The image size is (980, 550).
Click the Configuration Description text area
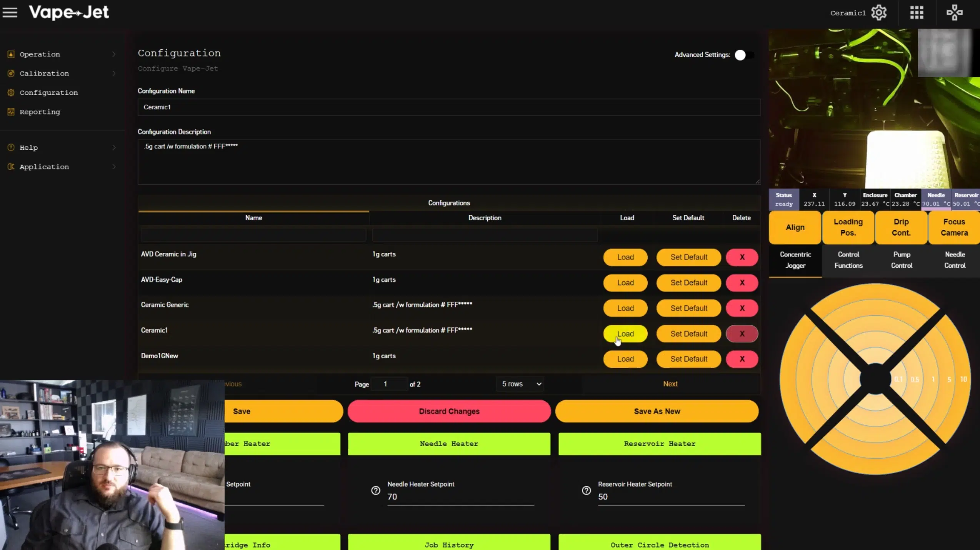[x=449, y=162]
